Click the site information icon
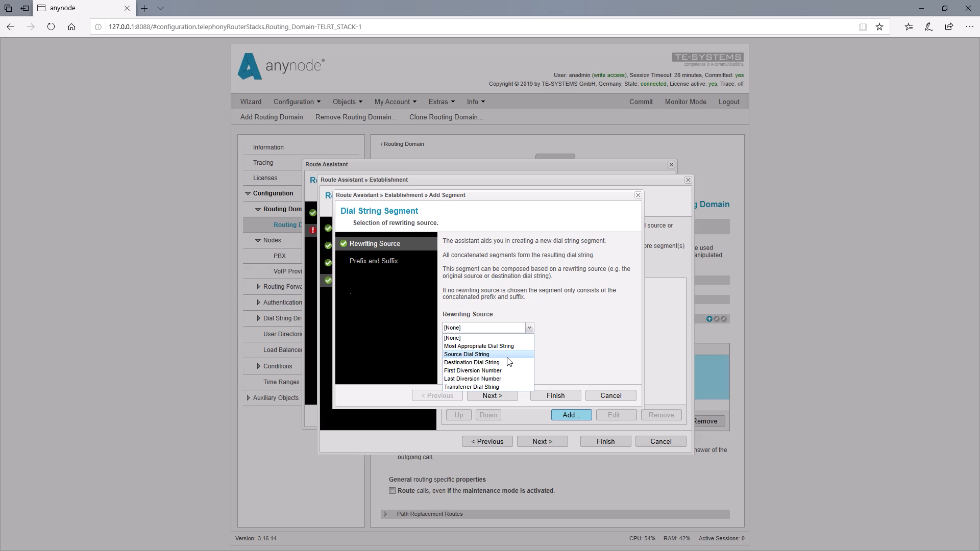 coord(99,27)
